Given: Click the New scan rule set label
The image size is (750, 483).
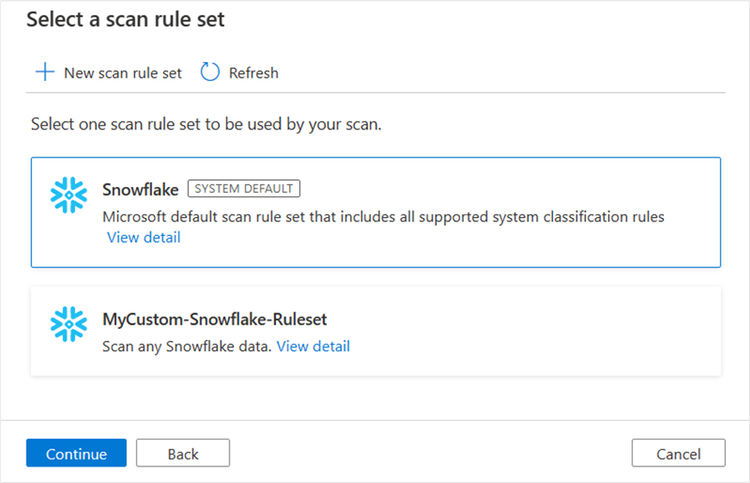Looking at the screenshot, I should 123,73.
